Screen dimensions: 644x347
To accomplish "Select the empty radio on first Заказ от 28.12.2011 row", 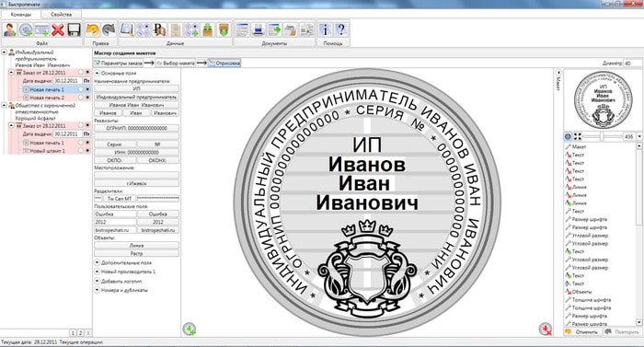I will (x=81, y=73).
